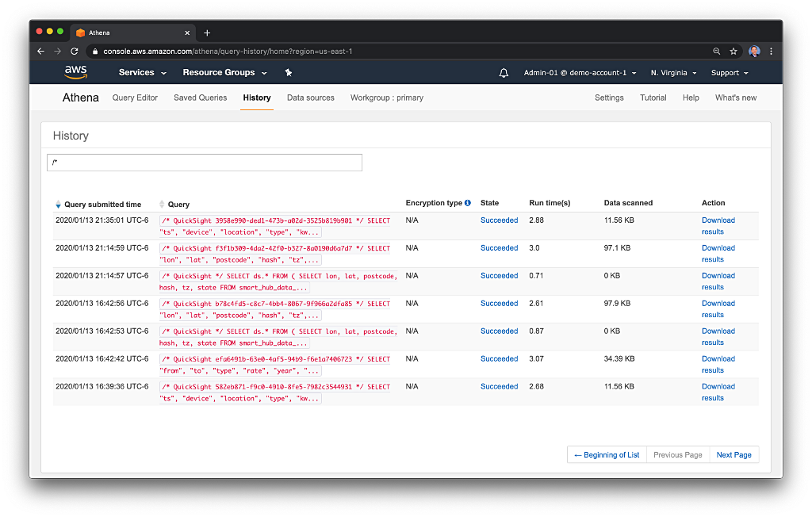Click the pin shortcuts icon in AWS navbar

click(x=289, y=72)
